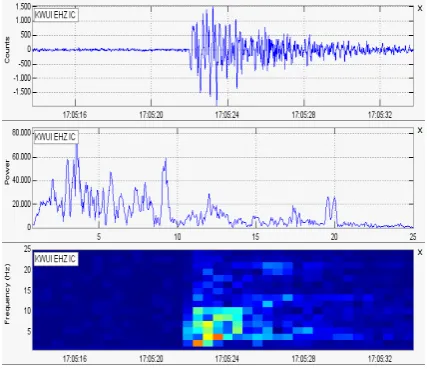Click the 40,000 value on the Power axis
The width and height of the screenshot is (427, 384).
pos(21,180)
